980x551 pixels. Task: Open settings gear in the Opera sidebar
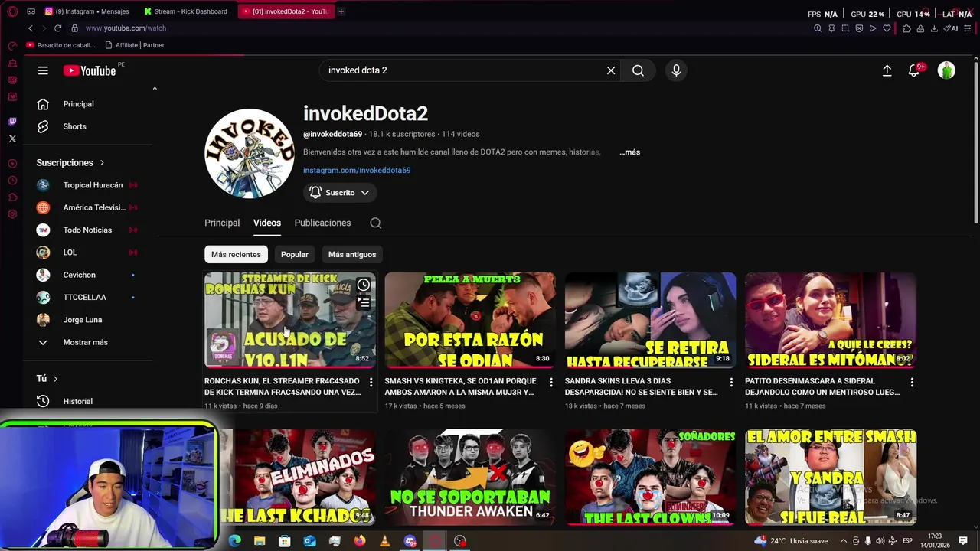coord(12,214)
